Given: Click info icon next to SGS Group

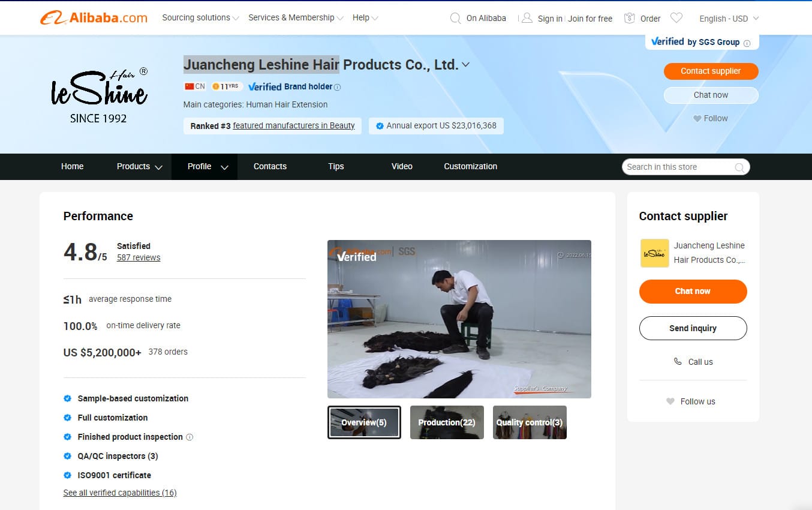Looking at the screenshot, I should pos(747,43).
